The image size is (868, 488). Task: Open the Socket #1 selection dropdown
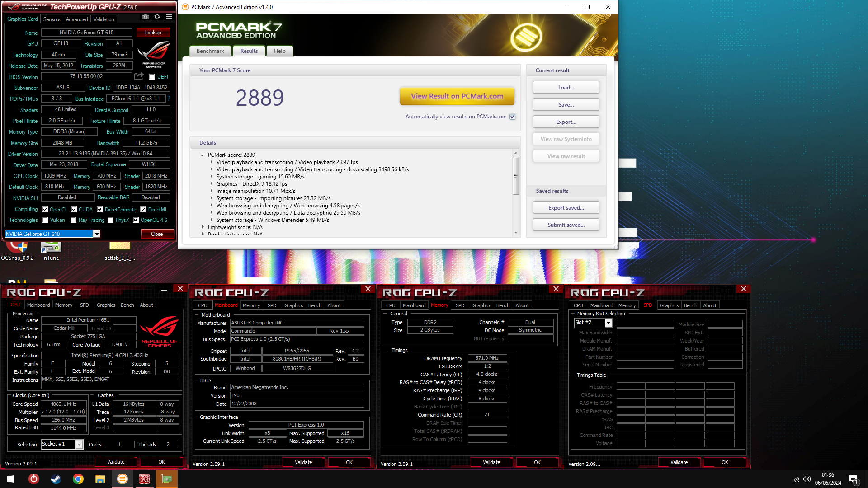79,445
